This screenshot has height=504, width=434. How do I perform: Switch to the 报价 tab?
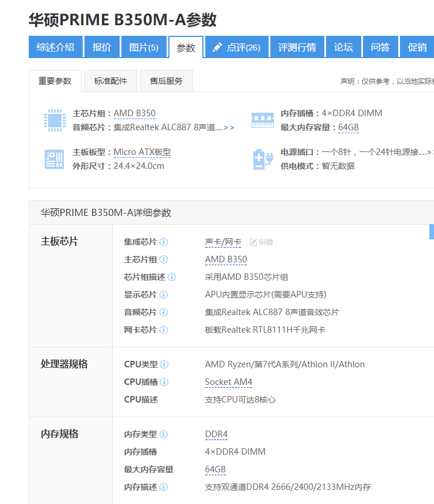[x=102, y=48]
